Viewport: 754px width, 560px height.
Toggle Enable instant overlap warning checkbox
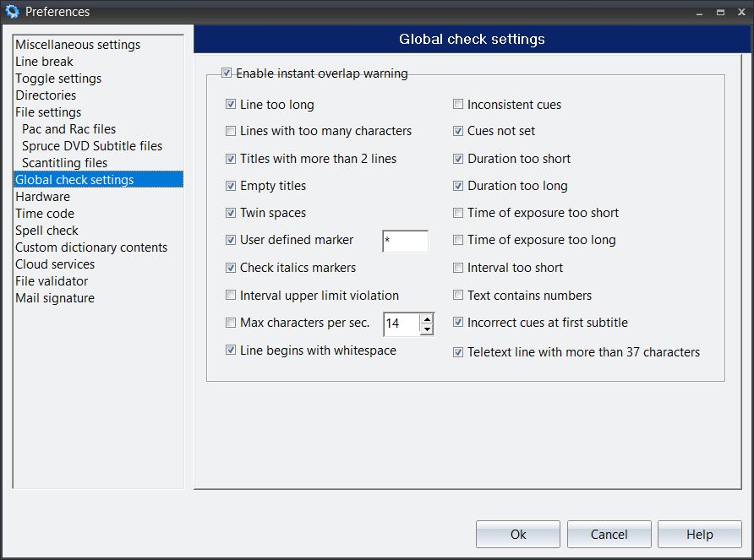227,73
